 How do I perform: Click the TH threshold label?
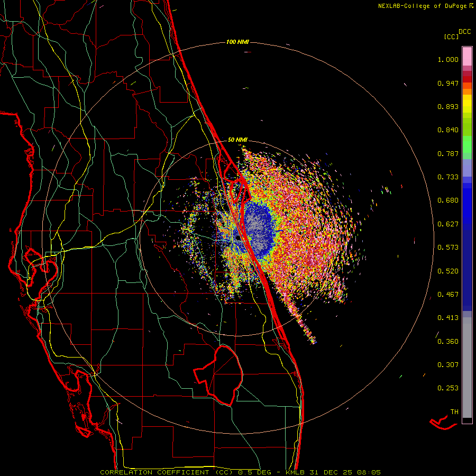tap(454, 412)
